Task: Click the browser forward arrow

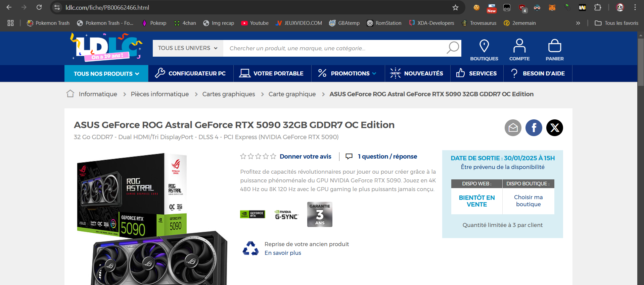Action: coord(24,7)
